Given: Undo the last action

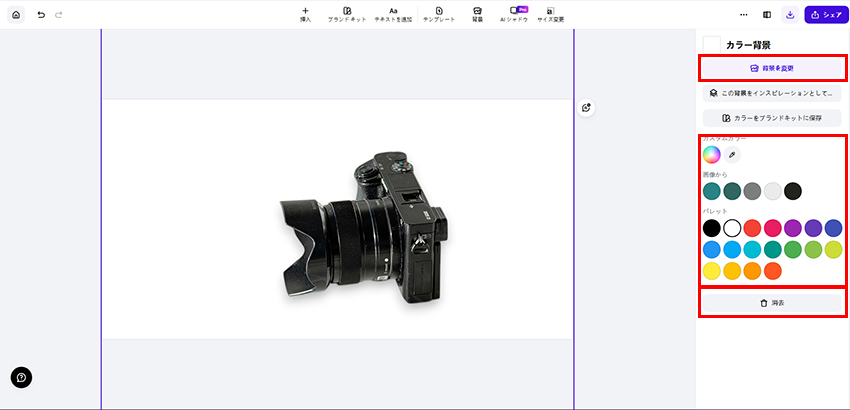Looking at the screenshot, I should [41, 15].
